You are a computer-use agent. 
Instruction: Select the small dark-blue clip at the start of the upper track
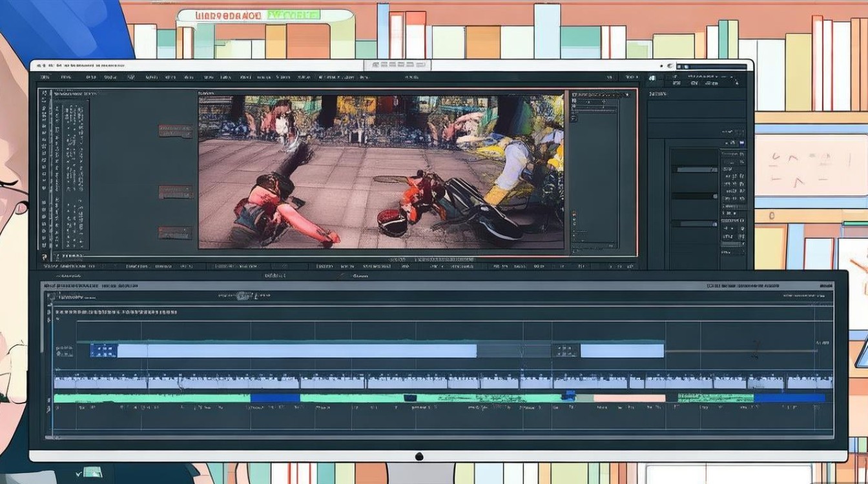tap(103, 350)
